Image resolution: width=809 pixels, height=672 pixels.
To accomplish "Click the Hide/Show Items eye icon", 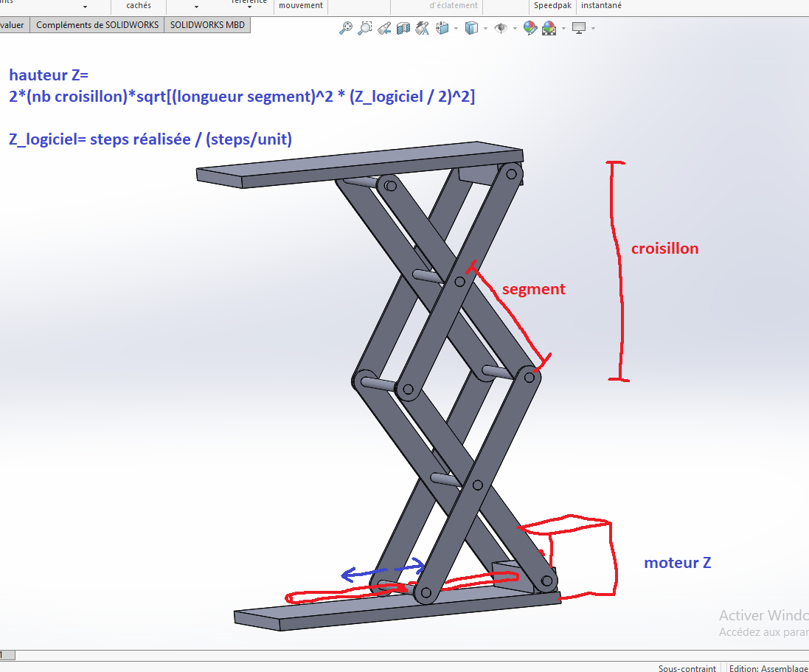I will point(501,28).
